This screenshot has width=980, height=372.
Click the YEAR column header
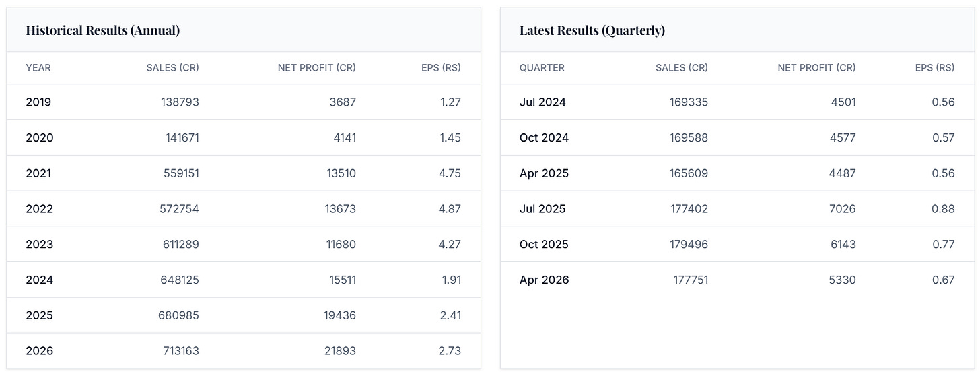point(38,68)
